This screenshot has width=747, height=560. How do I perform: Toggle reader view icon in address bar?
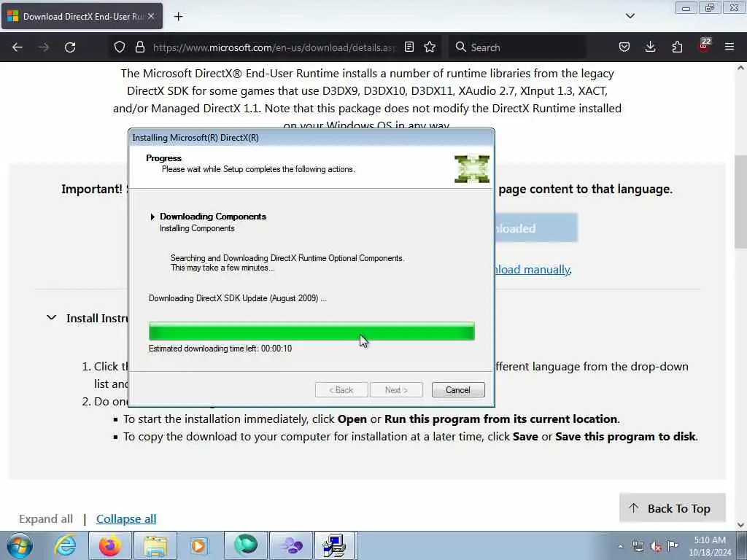[x=409, y=47]
